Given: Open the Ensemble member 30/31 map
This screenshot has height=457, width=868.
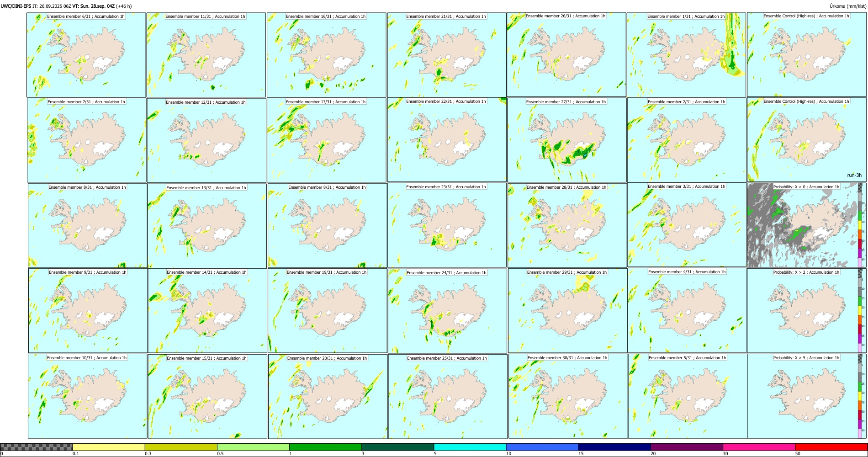Looking at the screenshot, I should click(568, 396).
